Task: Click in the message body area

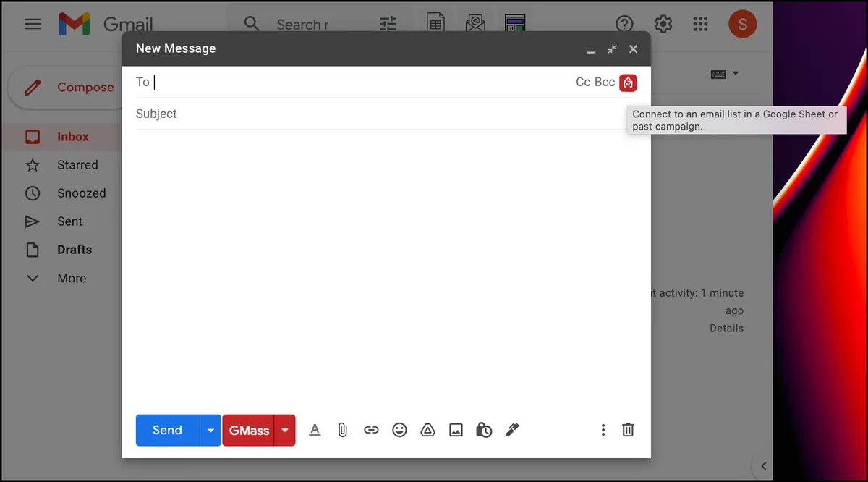Action: [386, 268]
